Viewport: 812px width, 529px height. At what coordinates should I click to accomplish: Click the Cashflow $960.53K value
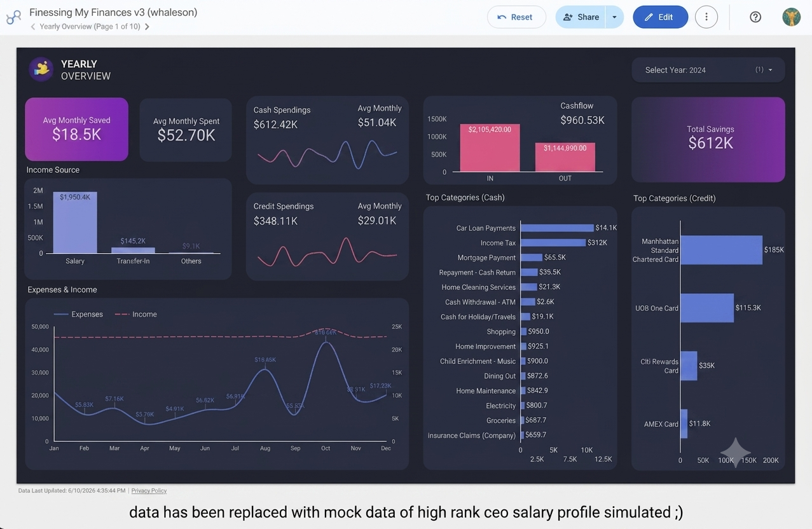(x=582, y=120)
